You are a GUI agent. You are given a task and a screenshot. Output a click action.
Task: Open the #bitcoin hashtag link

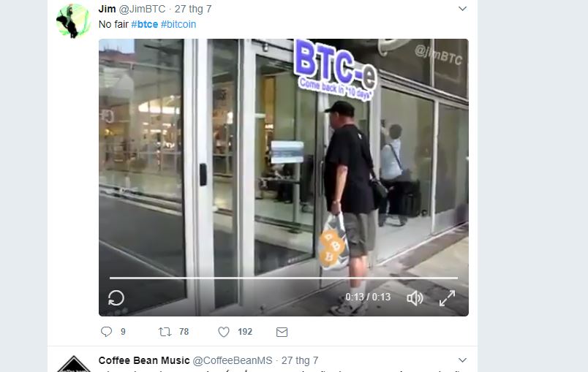coord(178,24)
